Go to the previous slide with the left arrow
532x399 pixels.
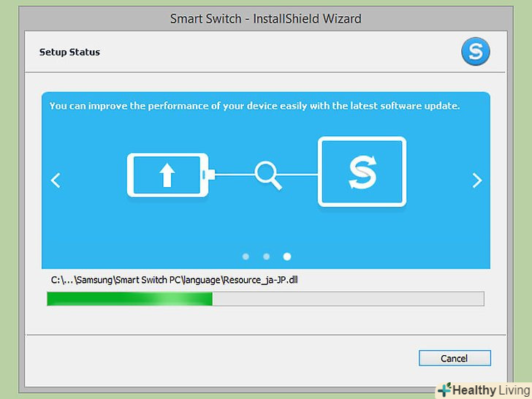tap(56, 180)
